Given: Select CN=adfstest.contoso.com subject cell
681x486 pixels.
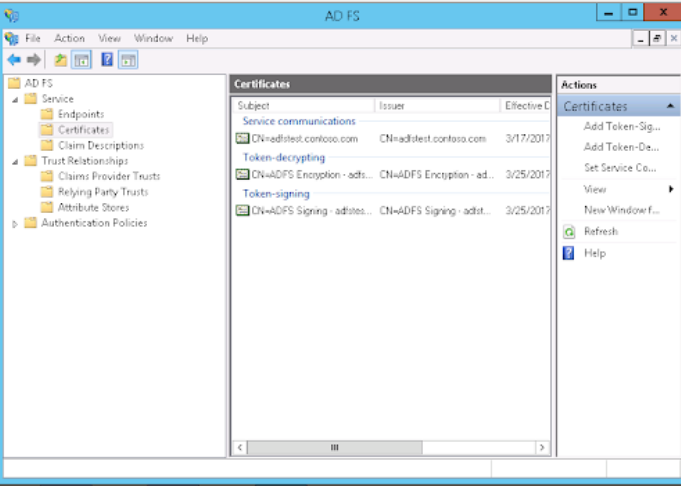Looking at the screenshot, I should [304, 139].
